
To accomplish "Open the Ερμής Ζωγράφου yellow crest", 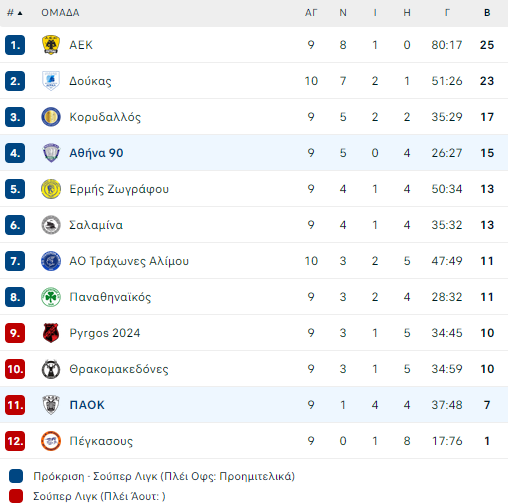I will pyautogui.click(x=51, y=189).
